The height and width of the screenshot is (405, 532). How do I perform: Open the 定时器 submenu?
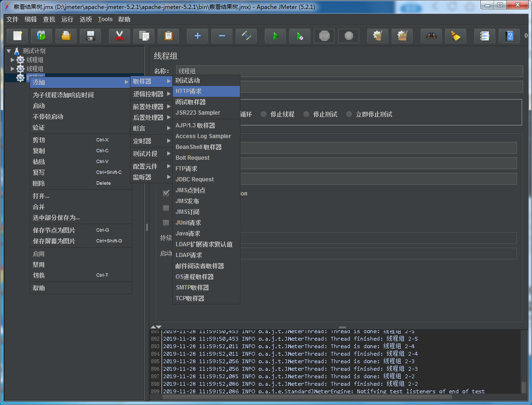point(151,141)
